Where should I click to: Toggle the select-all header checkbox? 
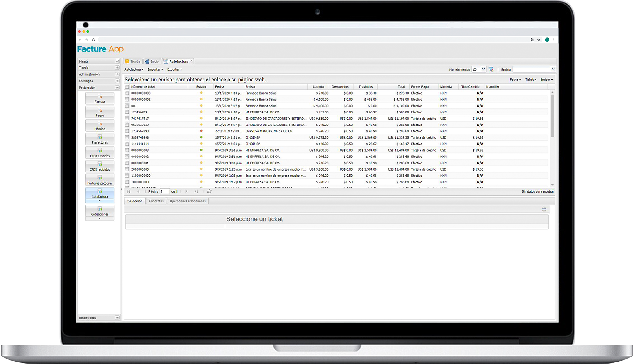click(x=127, y=87)
